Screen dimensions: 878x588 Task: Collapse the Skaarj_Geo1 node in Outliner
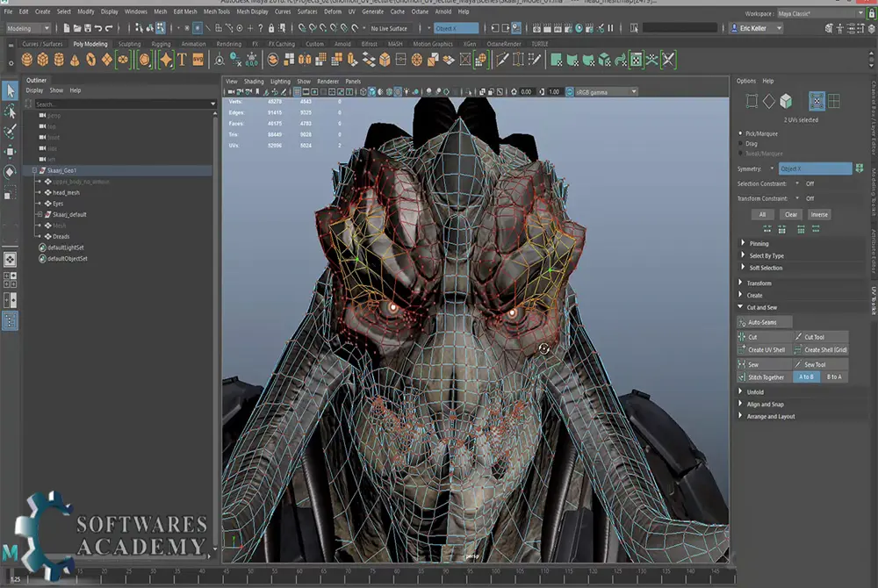tap(34, 170)
